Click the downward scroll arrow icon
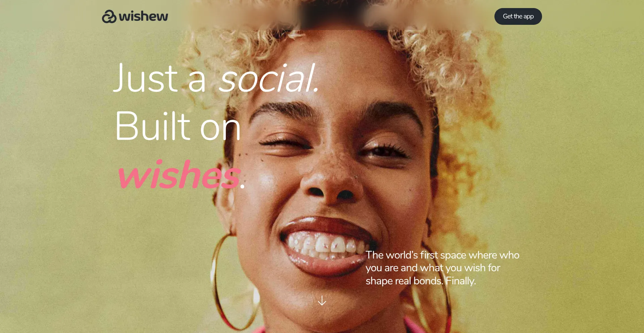Screen dimensions: 644x333 point(322,300)
